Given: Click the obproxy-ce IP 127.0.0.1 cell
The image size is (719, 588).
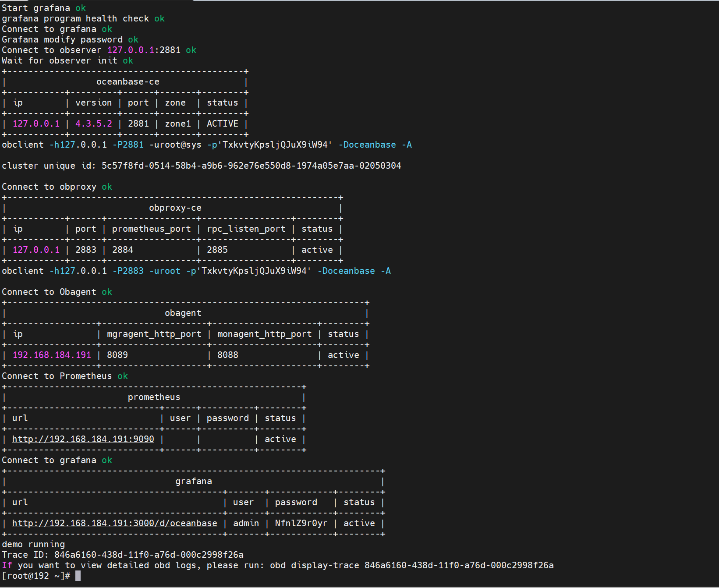Looking at the screenshot, I should click(x=36, y=250).
